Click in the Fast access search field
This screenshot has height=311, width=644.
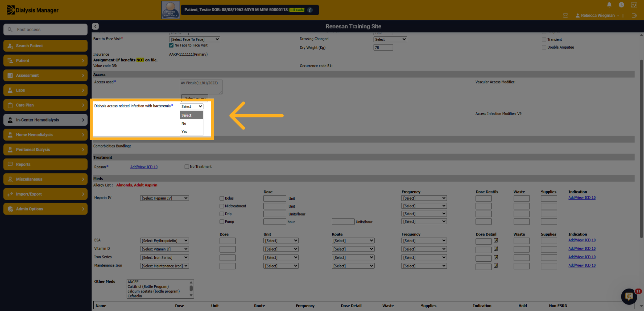(45, 30)
